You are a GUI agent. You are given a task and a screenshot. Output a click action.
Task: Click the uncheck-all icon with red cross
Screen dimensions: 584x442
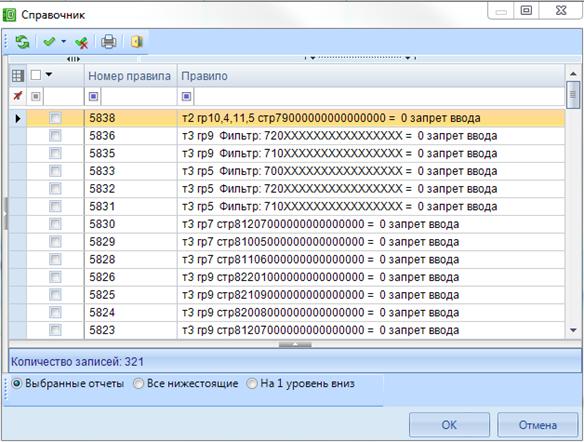click(x=81, y=42)
